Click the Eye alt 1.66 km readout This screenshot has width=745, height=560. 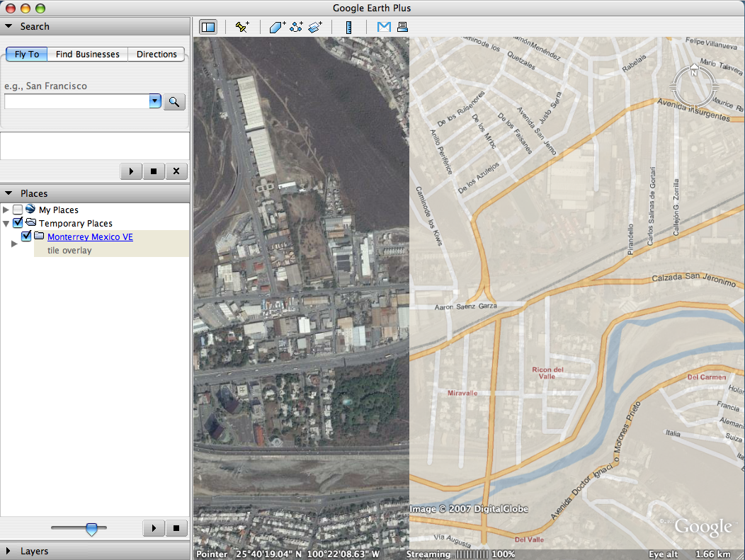point(690,554)
